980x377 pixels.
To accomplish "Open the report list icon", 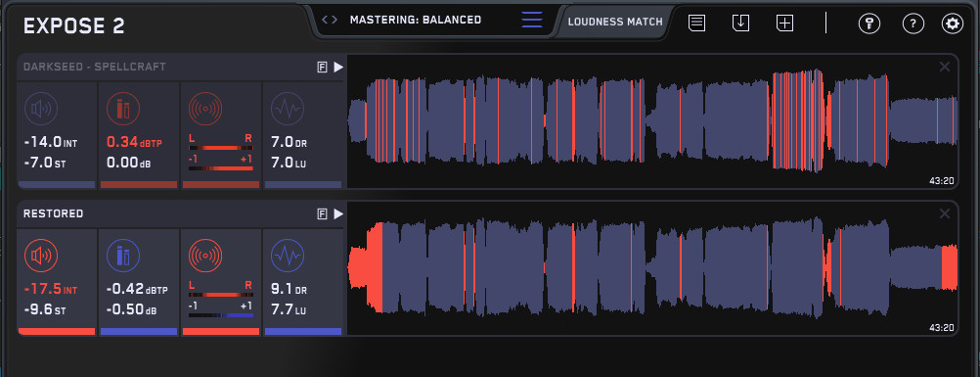I will (697, 24).
